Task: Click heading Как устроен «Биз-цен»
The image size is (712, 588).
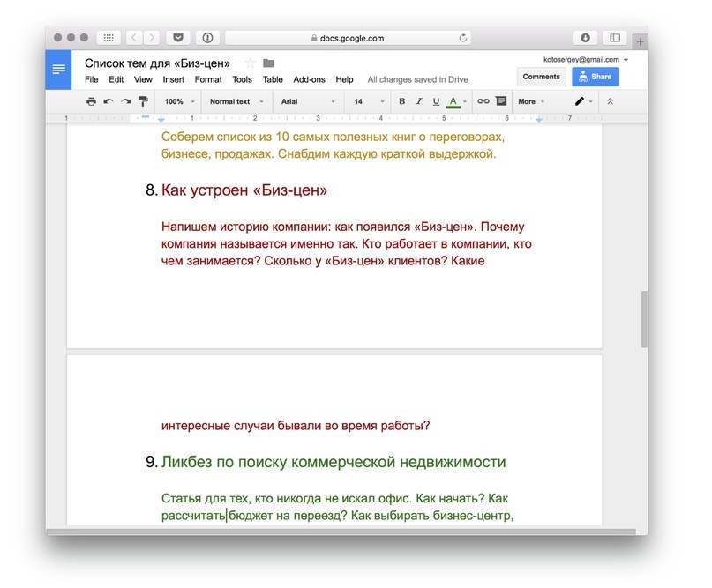Action: tap(244, 190)
